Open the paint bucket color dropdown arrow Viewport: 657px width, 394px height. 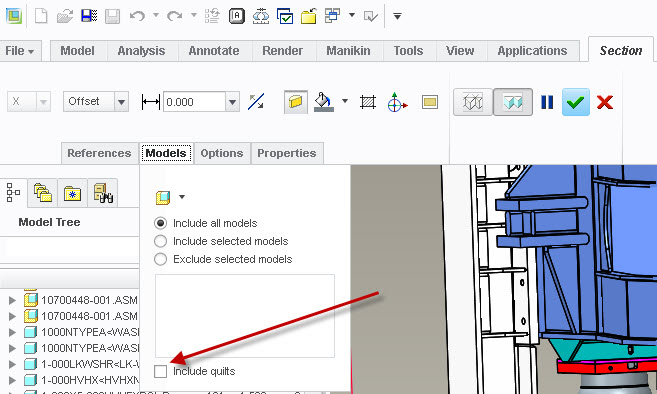345,101
